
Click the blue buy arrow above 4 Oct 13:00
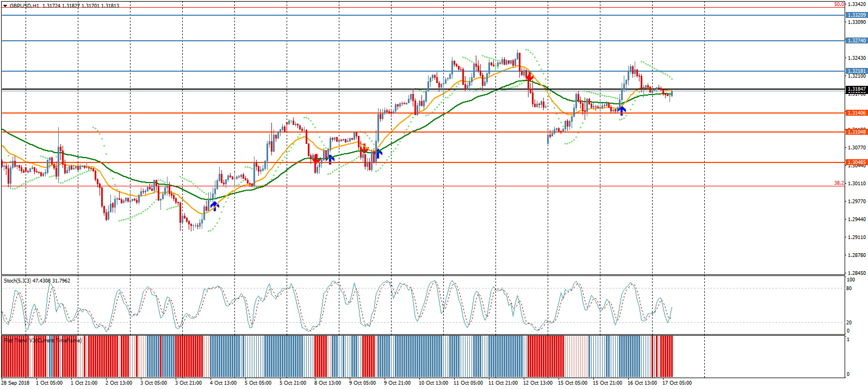pos(215,205)
